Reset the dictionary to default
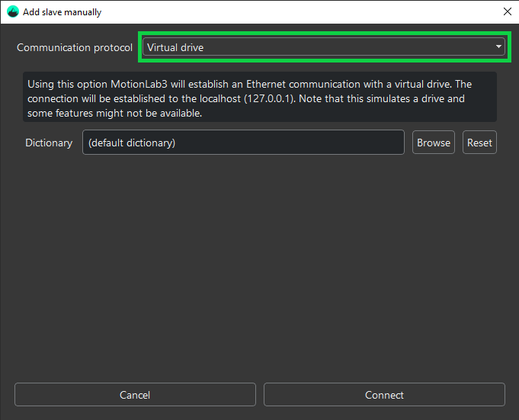 [479, 143]
